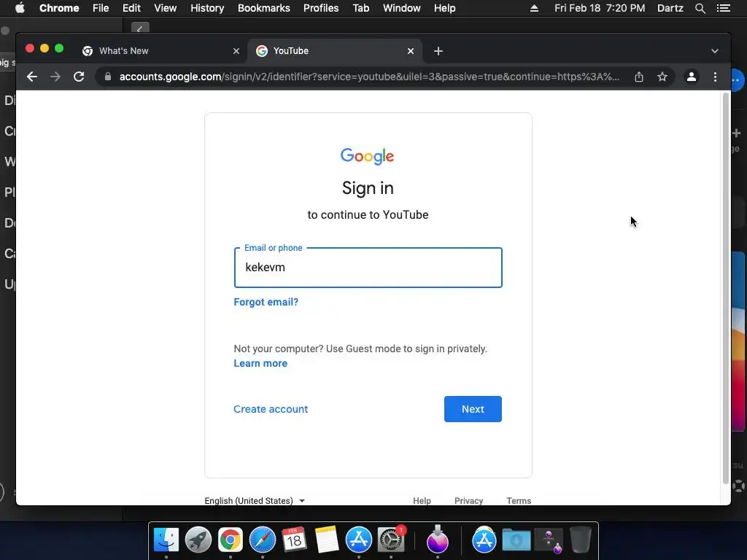
Task: Open Spotlight search magnifier
Action: (700, 8)
